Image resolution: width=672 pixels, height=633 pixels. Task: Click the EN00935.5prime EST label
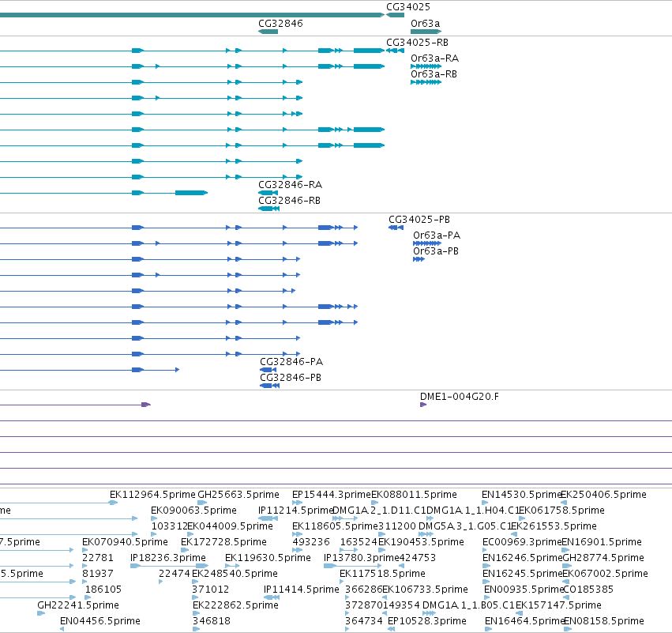(524, 590)
